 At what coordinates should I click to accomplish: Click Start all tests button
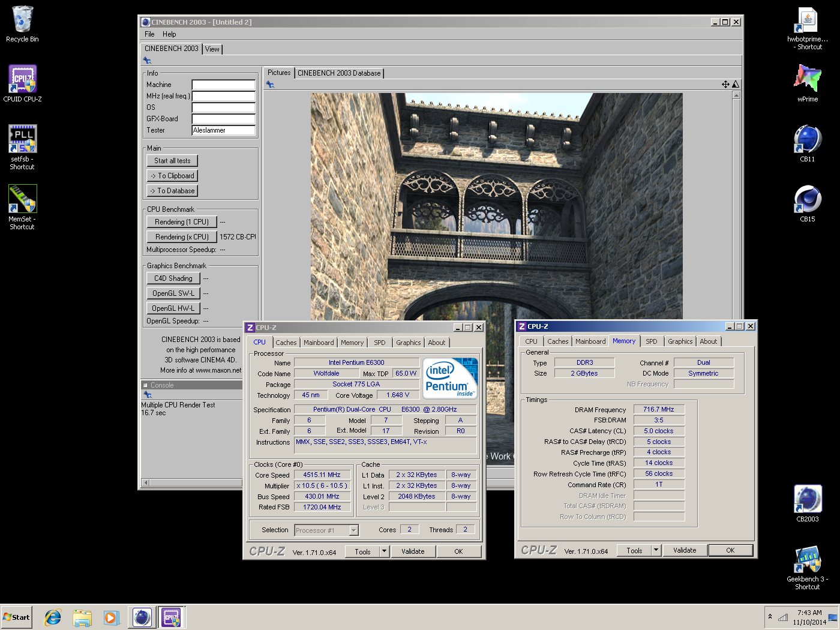pyautogui.click(x=172, y=161)
